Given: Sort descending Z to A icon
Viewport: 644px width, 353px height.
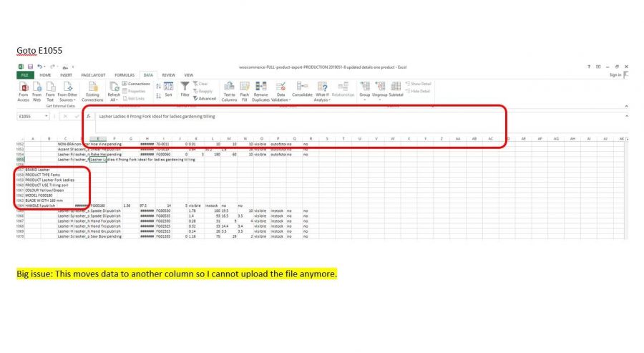Looking at the screenshot, I should [x=159, y=96].
